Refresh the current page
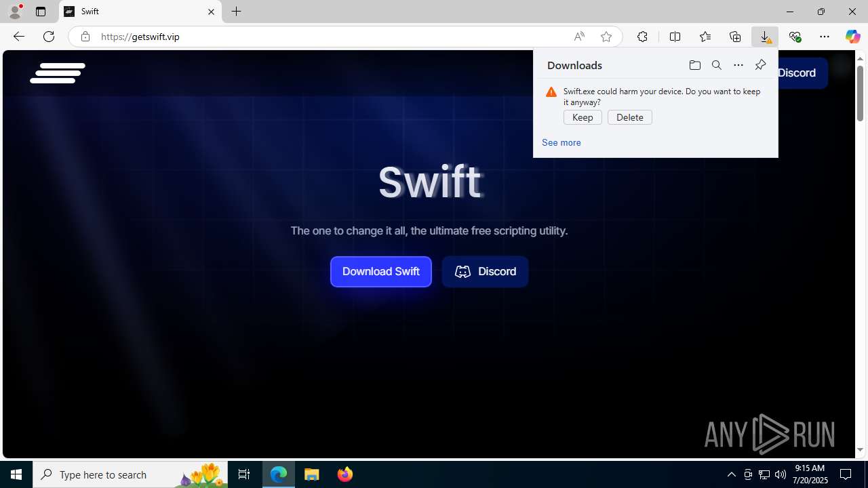The height and width of the screenshot is (488, 868). [49, 37]
